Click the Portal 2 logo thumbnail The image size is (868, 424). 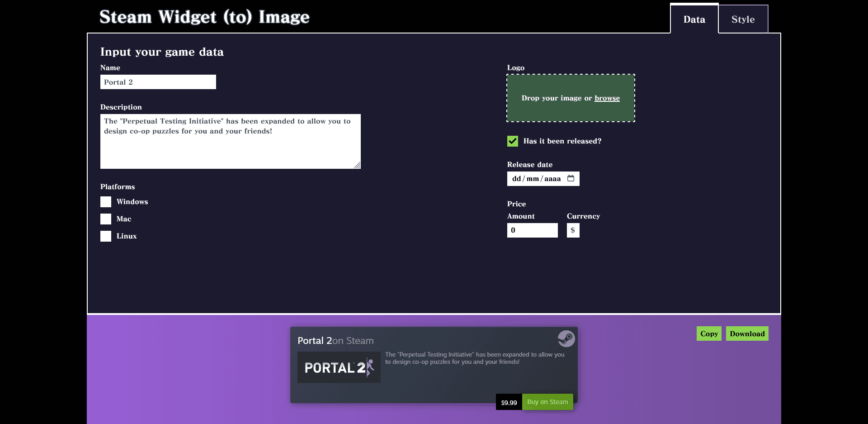[x=339, y=367]
